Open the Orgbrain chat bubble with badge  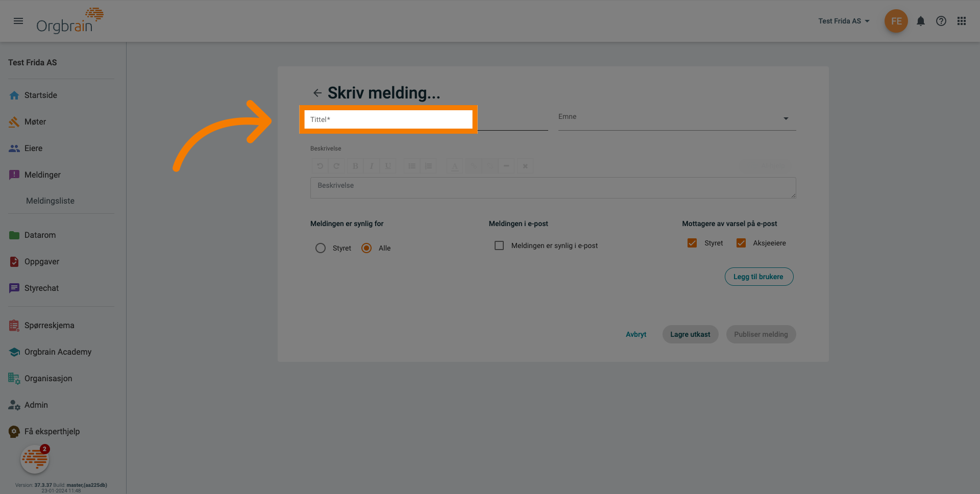click(x=35, y=459)
